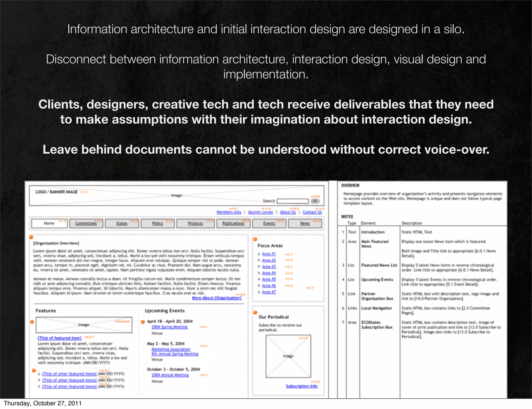Click the 'Main Featured News' notes entry
The height and width of the screenshot is (409, 532).
point(375,244)
